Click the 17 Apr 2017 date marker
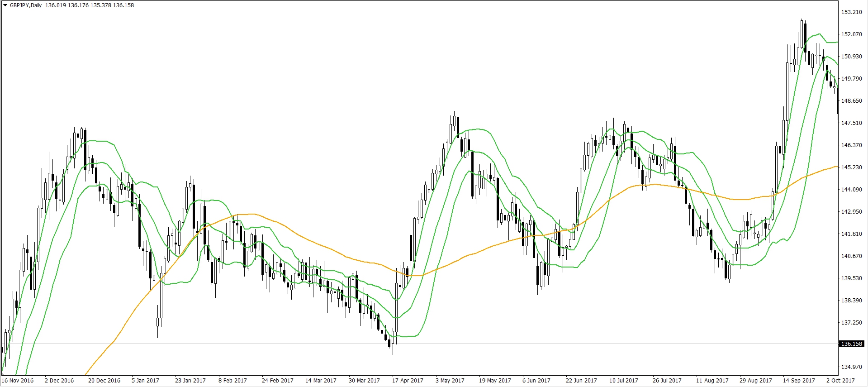868x387 pixels. pyautogui.click(x=408, y=381)
